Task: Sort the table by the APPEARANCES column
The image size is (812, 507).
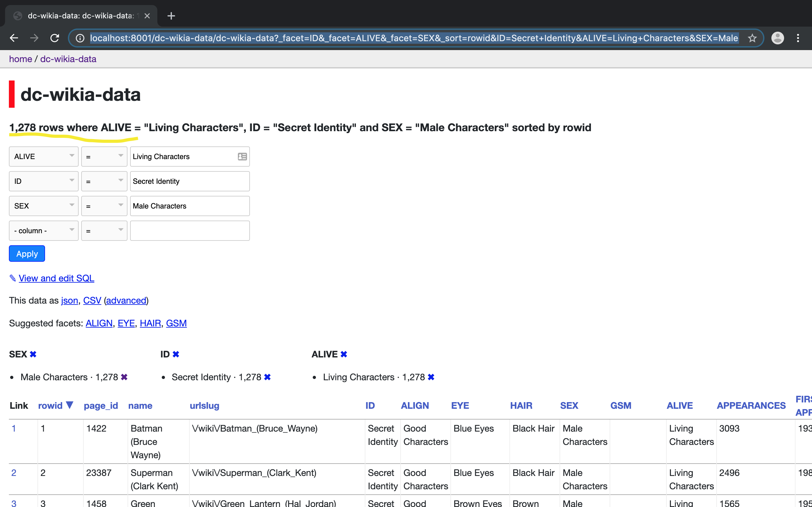Action: (751, 405)
